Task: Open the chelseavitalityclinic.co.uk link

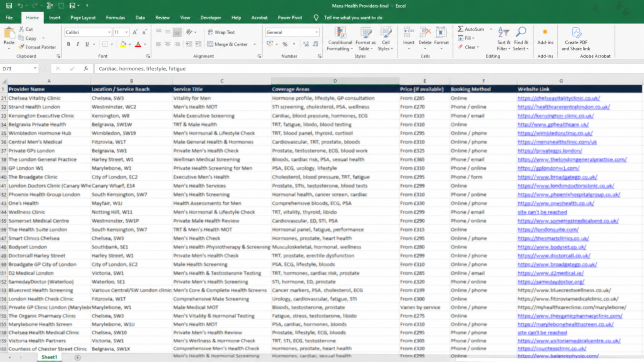Action: point(558,98)
